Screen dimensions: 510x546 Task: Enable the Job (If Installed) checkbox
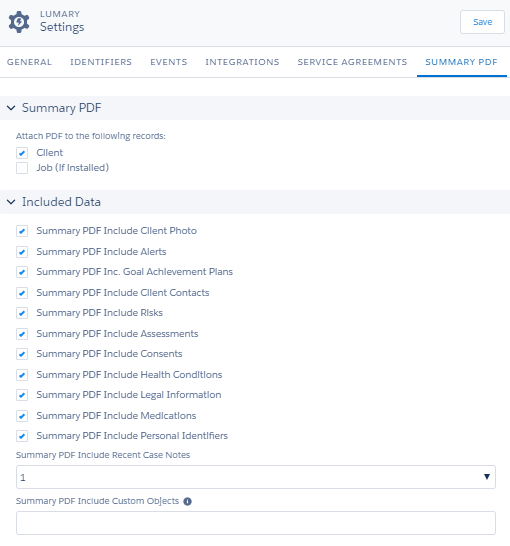tap(22, 168)
